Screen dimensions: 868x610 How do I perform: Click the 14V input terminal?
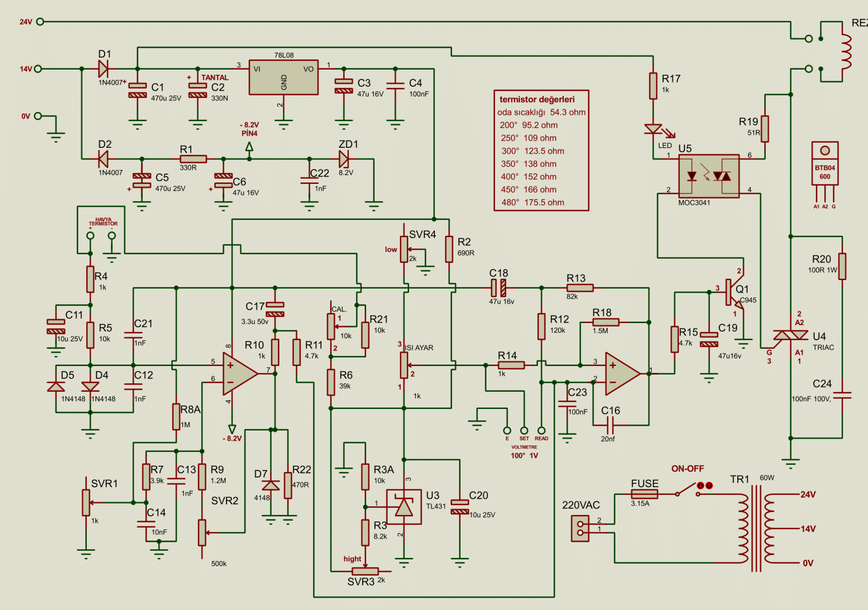click(38, 69)
